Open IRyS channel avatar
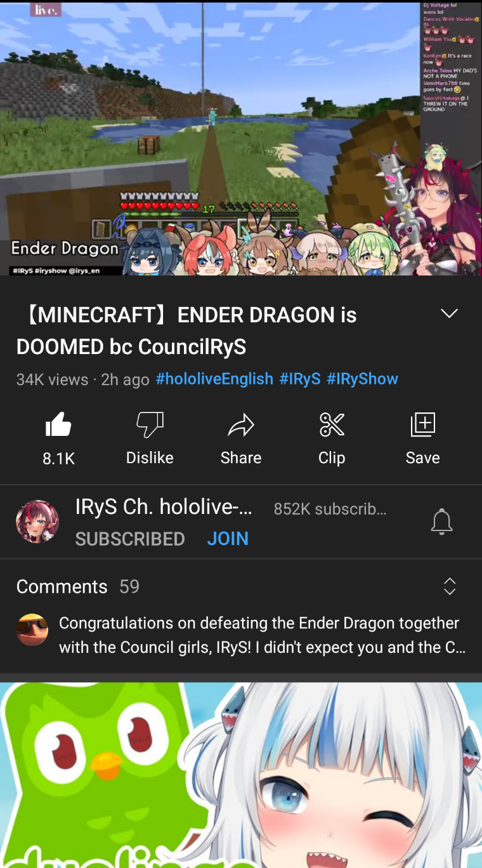The width and height of the screenshot is (482, 868). (x=37, y=522)
